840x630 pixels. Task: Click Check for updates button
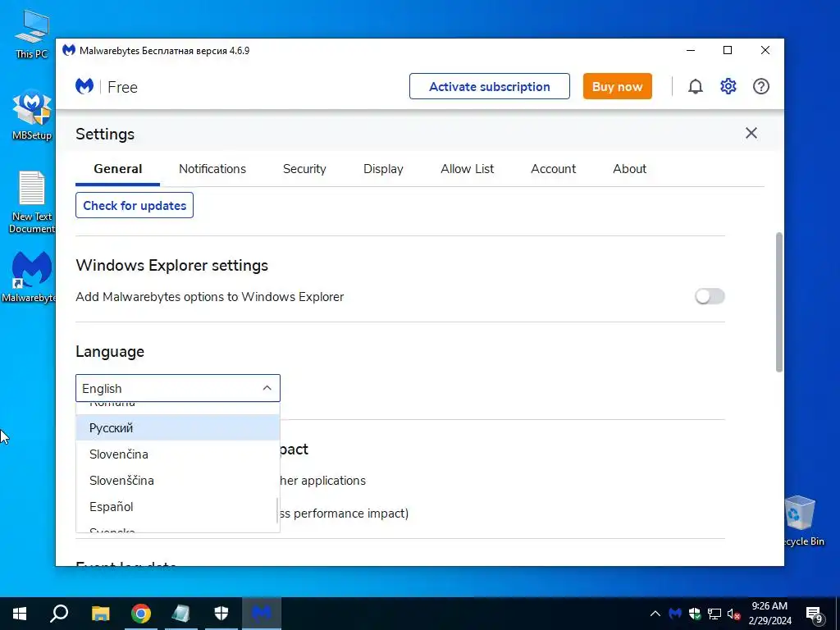[135, 205]
